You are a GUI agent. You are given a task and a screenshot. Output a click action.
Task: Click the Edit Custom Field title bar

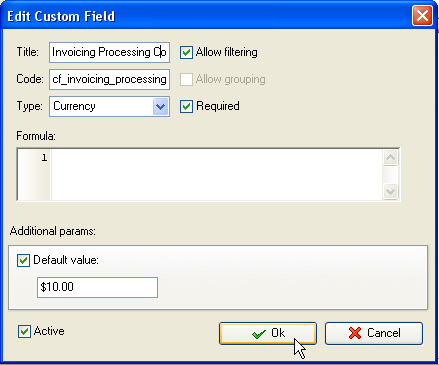coord(207,16)
